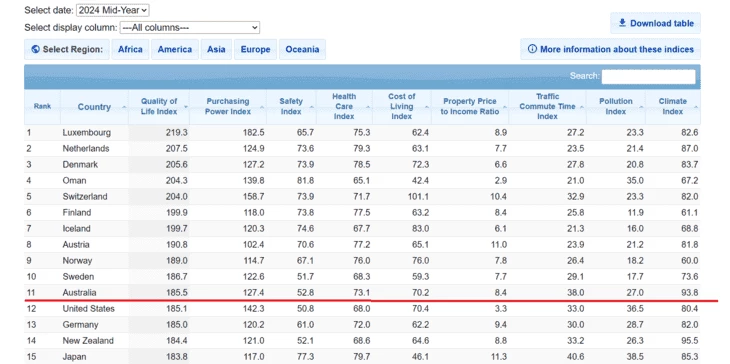Filter by the Oceania region

pyautogui.click(x=302, y=49)
